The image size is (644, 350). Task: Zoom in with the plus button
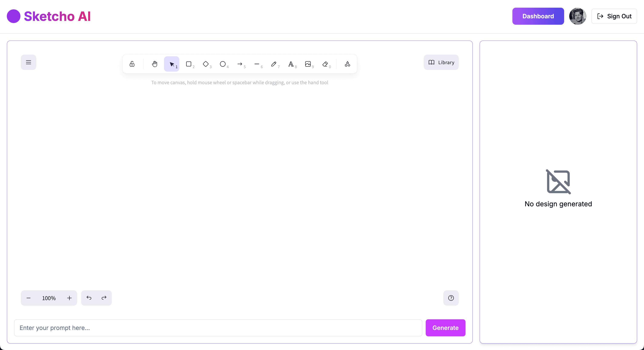69,298
